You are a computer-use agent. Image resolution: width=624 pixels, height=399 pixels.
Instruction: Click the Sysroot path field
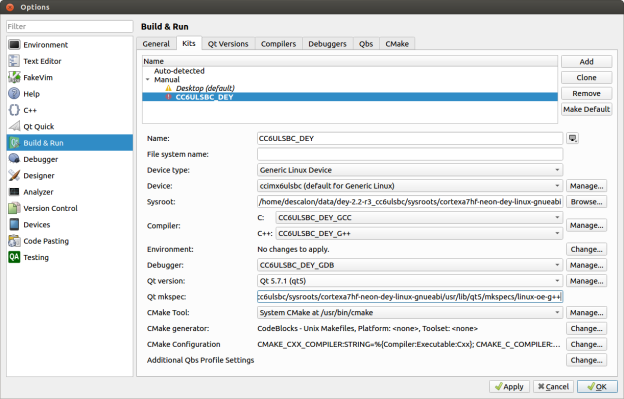pyautogui.click(x=410, y=202)
